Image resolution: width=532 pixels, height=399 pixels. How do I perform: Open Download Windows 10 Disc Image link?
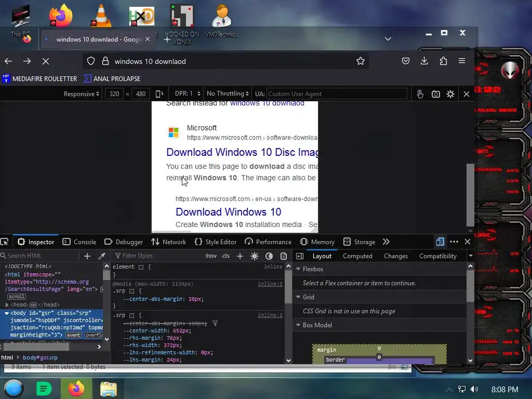242,152
